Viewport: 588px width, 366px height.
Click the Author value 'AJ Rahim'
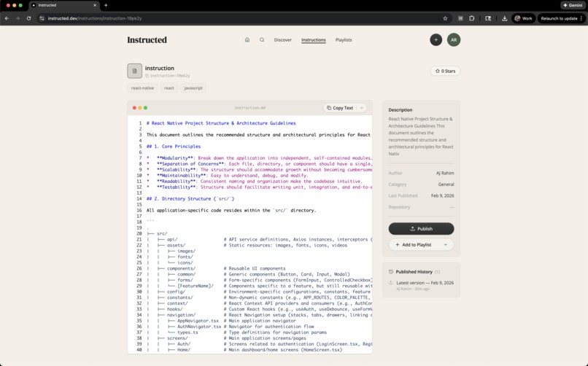445,173
